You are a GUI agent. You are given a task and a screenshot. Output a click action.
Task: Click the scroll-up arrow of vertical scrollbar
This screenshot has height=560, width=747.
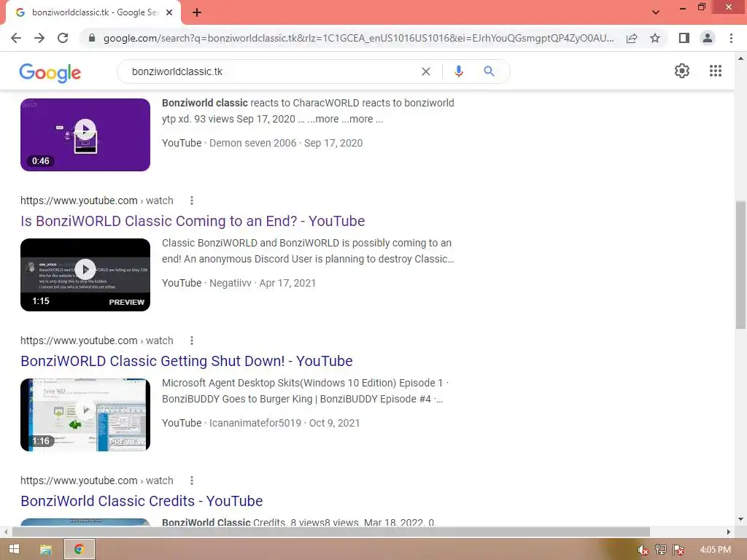740,58
